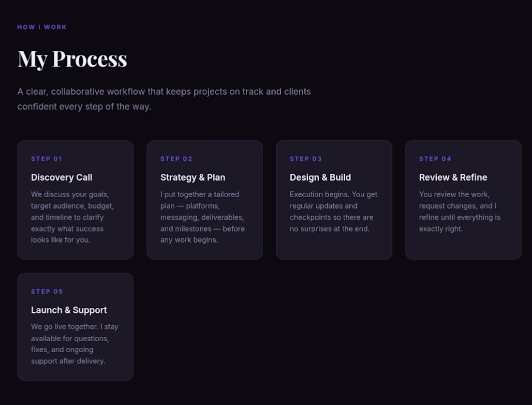Click the My Process heading
This screenshot has height=405, width=532.
coord(72,59)
